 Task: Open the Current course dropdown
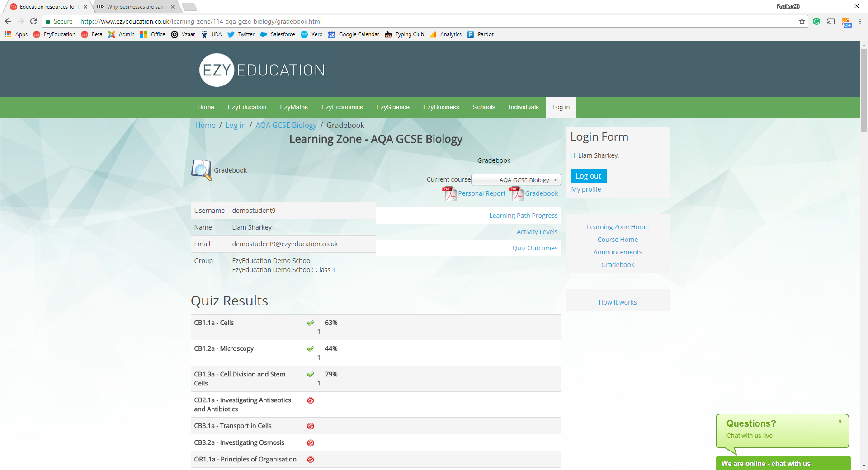point(516,180)
